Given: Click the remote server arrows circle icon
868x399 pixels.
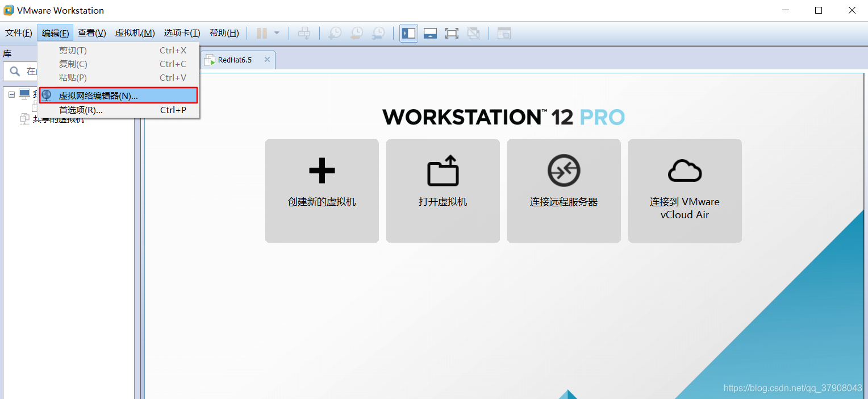Looking at the screenshot, I should pos(564,171).
